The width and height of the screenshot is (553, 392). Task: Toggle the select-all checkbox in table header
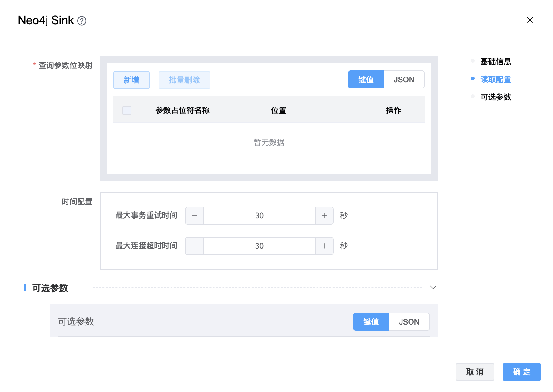click(127, 110)
